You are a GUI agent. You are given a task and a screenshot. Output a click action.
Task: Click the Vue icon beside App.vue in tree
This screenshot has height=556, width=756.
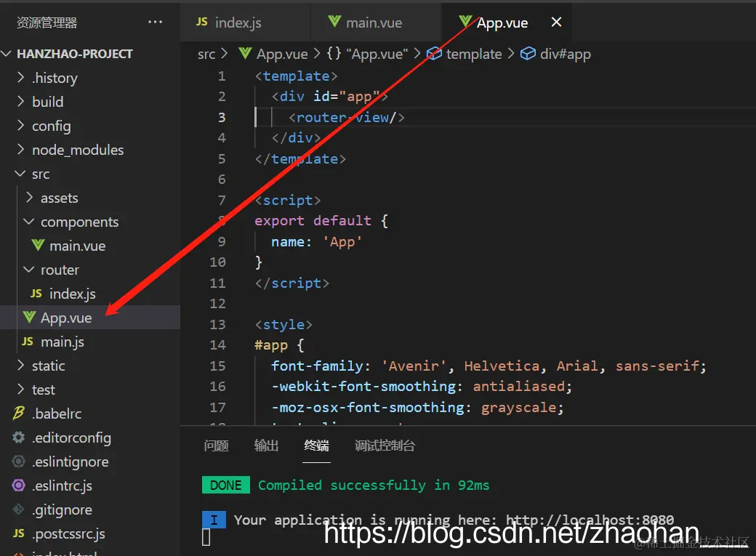[x=29, y=318]
